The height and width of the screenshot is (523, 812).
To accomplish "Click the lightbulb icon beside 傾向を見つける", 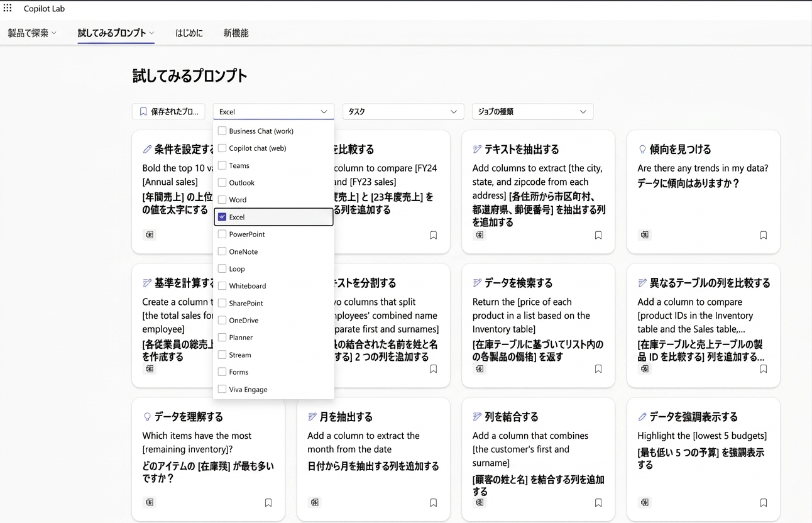I will click(x=642, y=149).
